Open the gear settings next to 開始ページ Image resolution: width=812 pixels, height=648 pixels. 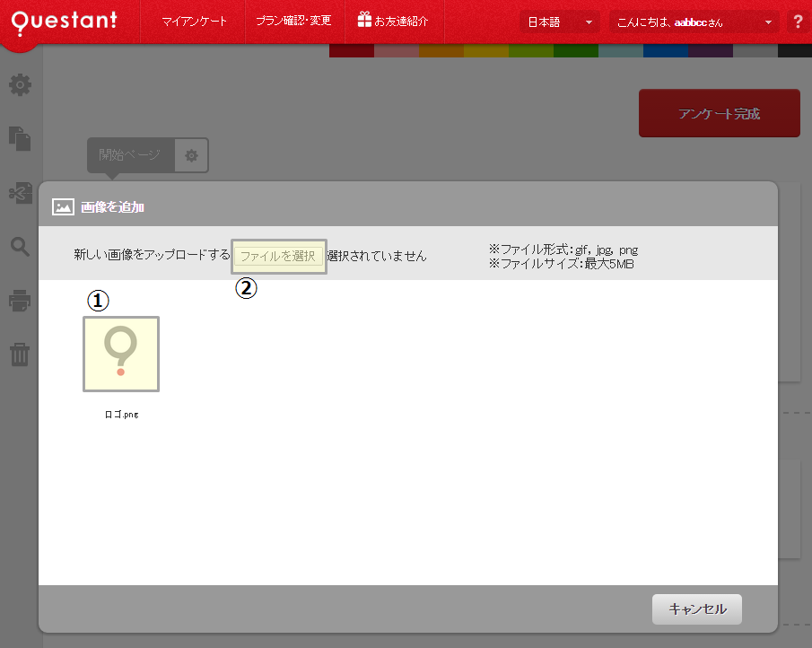pyautogui.click(x=192, y=155)
